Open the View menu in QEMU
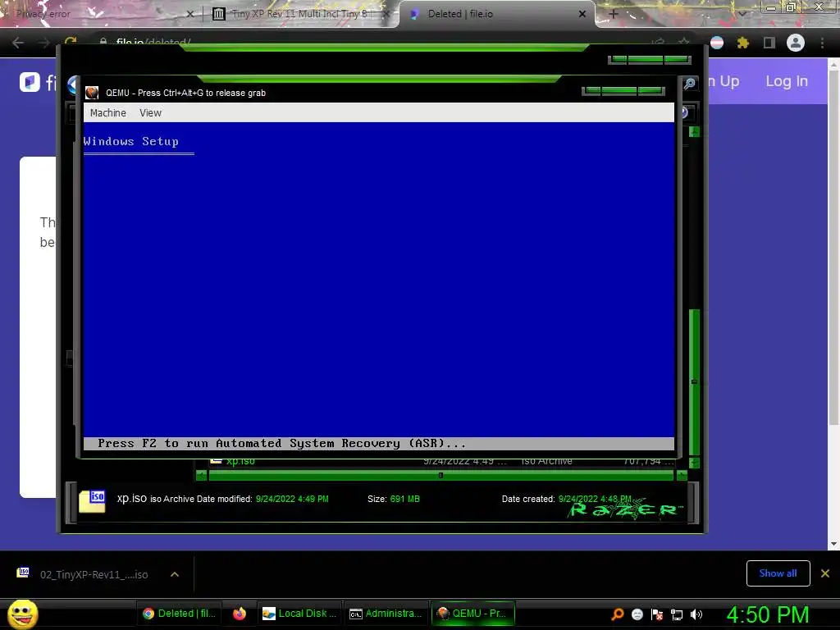 coord(150,113)
